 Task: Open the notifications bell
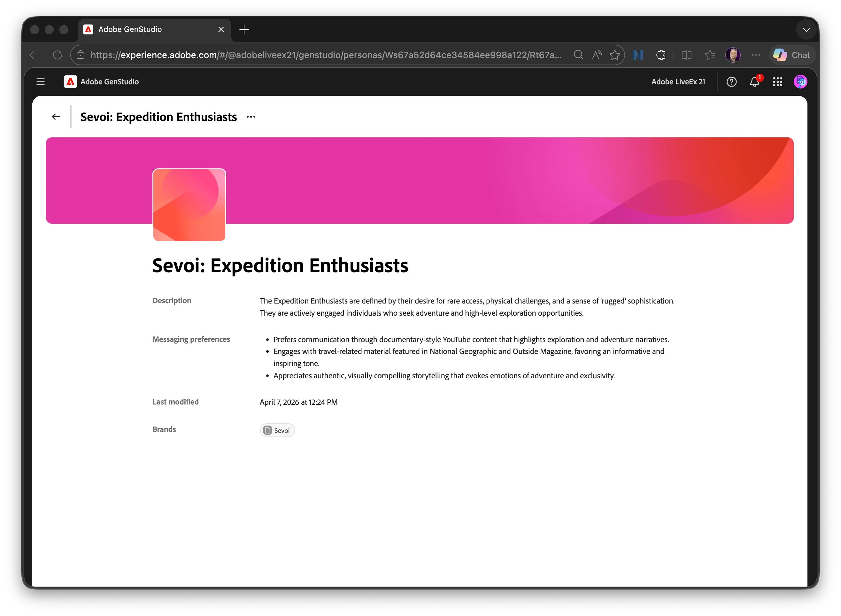(x=754, y=82)
